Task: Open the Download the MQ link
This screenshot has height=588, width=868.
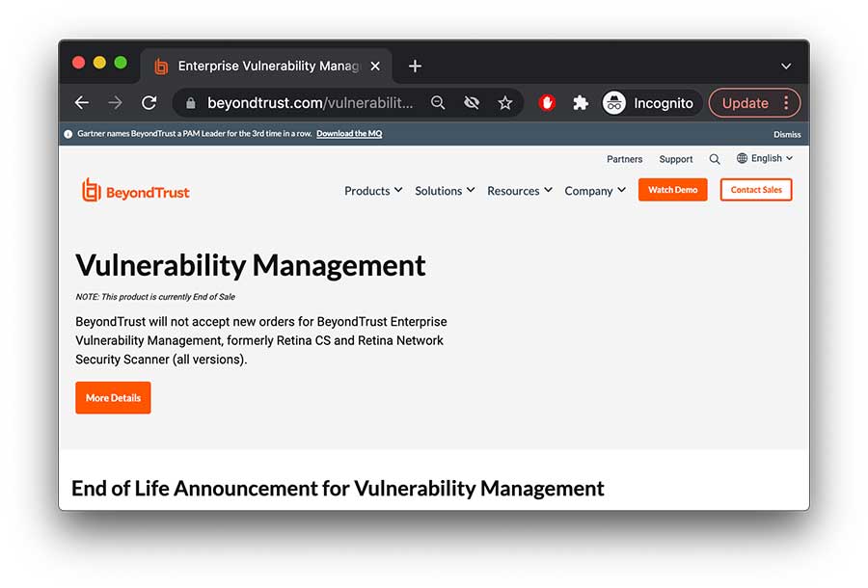Action: pyautogui.click(x=349, y=134)
